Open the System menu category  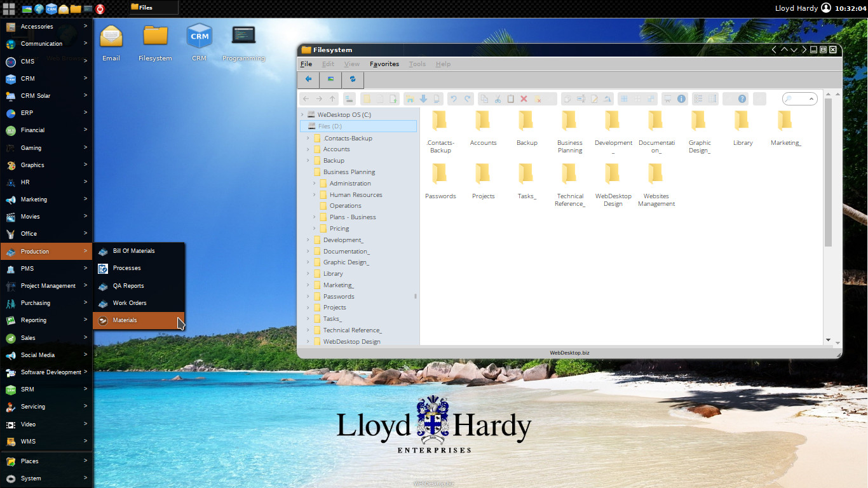pos(46,478)
